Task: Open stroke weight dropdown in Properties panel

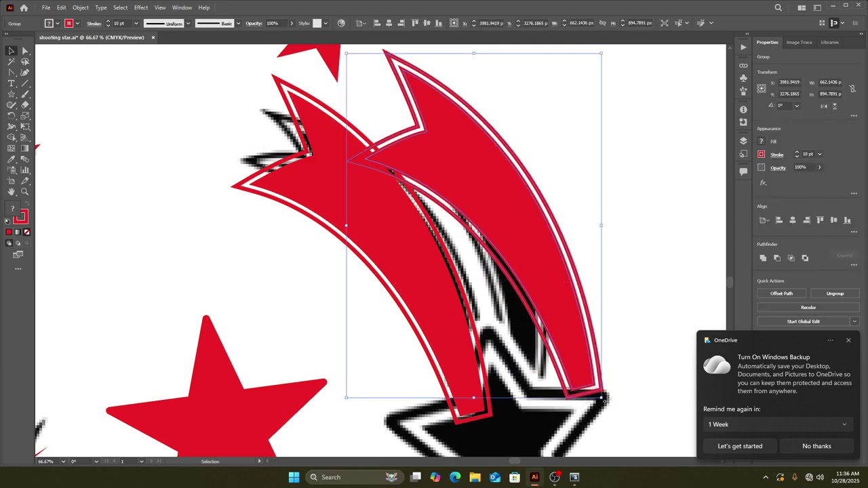Action: coord(819,154)
